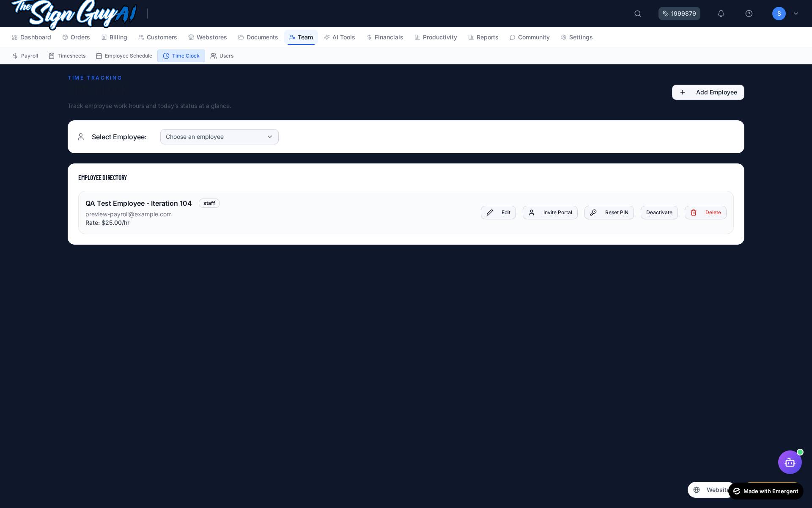
Task: Open the Payroll sub-tab
Action: coord(25,56)
